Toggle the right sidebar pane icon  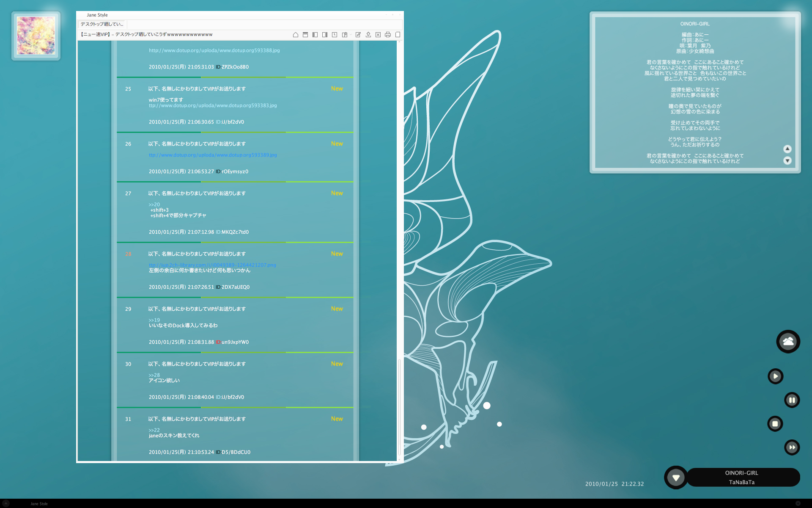click(x=325, y=35)
